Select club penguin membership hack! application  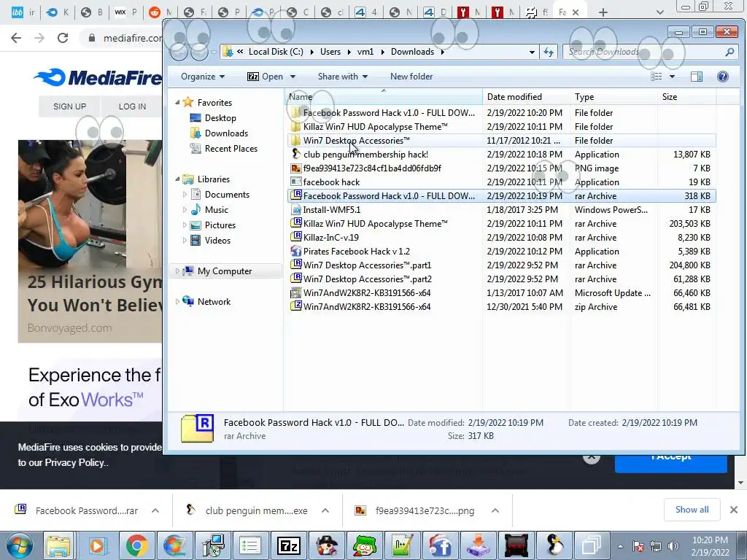(501, 155)
